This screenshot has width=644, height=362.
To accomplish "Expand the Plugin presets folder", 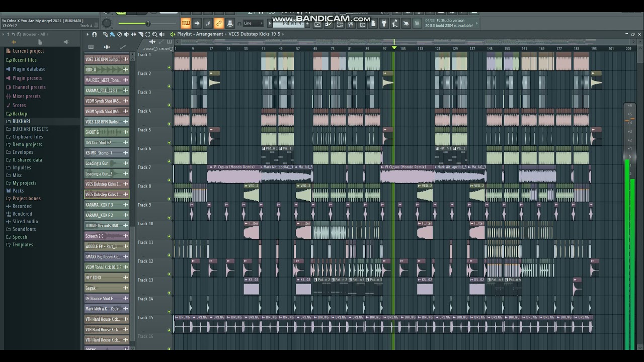I will (27, 78).
